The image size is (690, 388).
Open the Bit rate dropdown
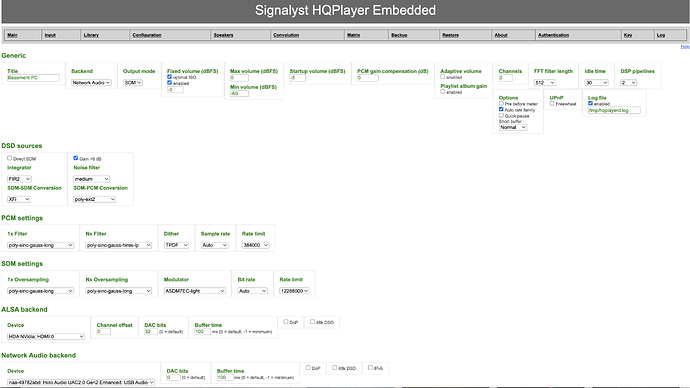click(x=253, y=291)
